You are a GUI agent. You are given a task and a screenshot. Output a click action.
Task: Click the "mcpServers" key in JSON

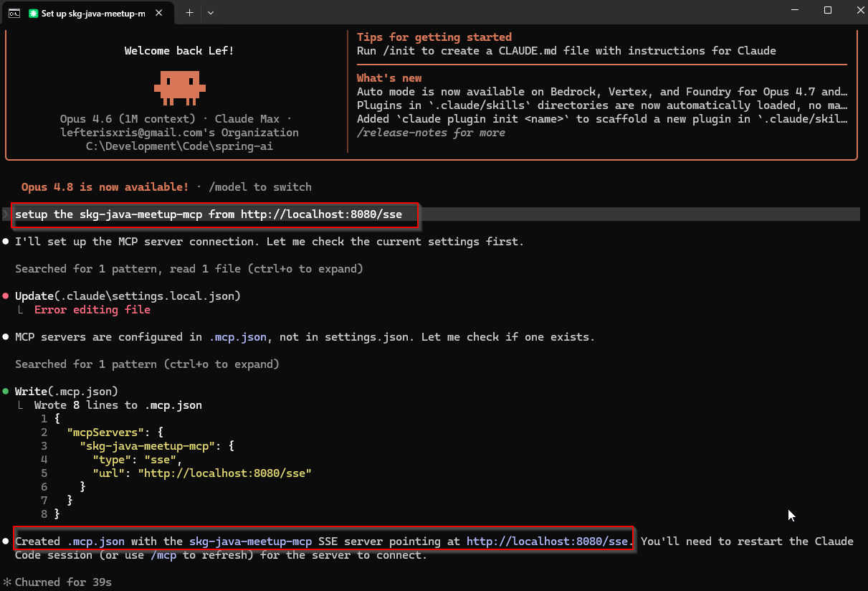pyautogui.click(x=105, y=432)
